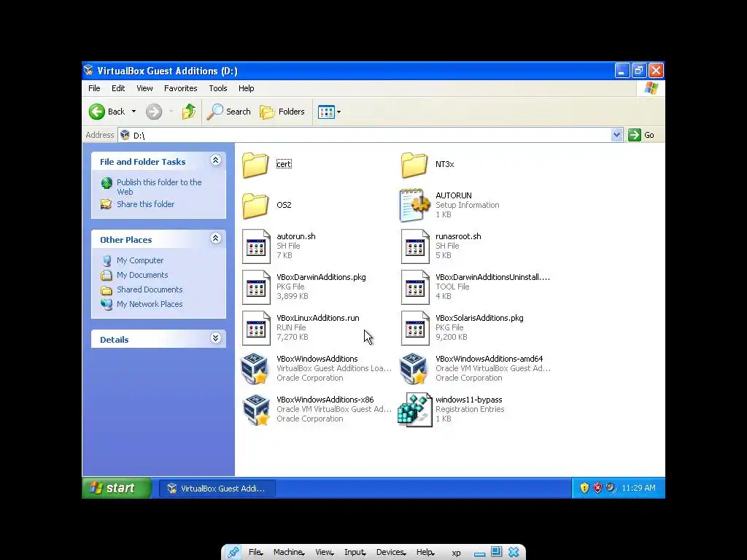Open My Documents link
The width and height of the screenshot is (747, 560).
click(x=142, y=275)
